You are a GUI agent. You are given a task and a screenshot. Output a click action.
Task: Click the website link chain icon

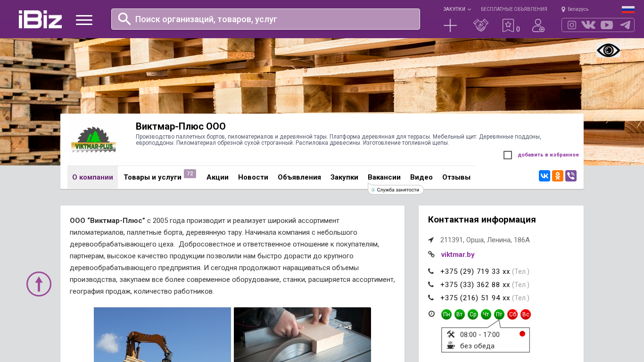431,255
